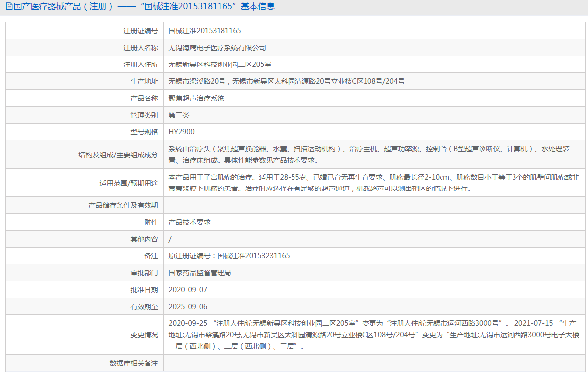Click the 产品名称 label
Screen dimensions: 588x375
click(144, 98)
